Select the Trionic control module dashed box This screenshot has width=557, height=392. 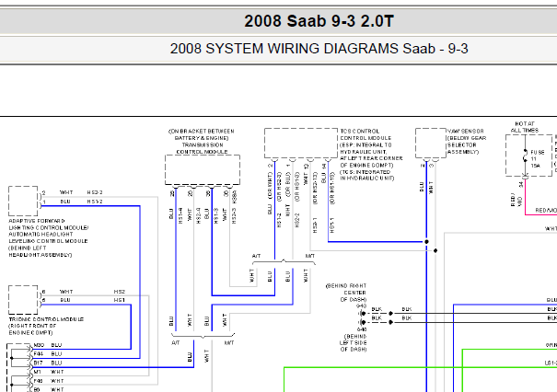pos(23,300)
